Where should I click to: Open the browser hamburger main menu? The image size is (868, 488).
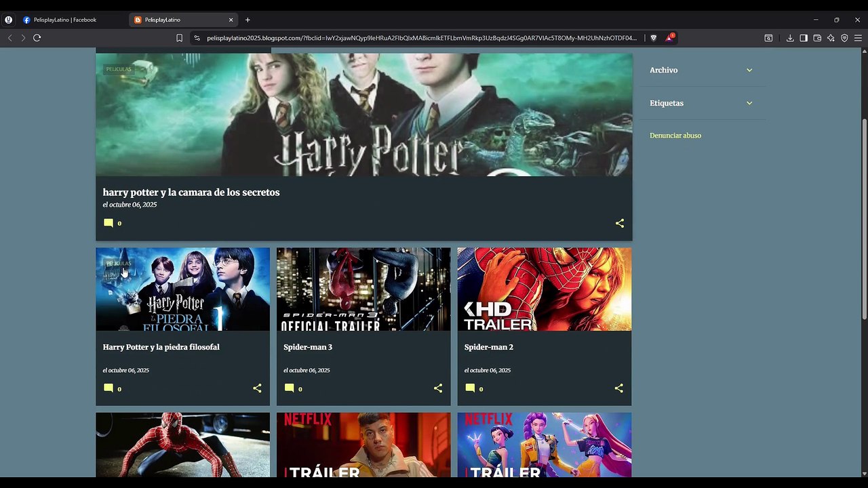[x=858, y=38]
